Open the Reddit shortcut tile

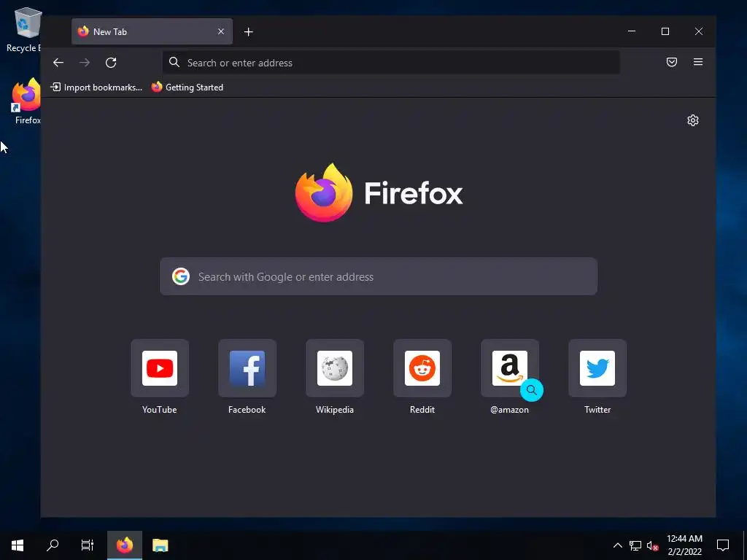(x=422, y=368)
